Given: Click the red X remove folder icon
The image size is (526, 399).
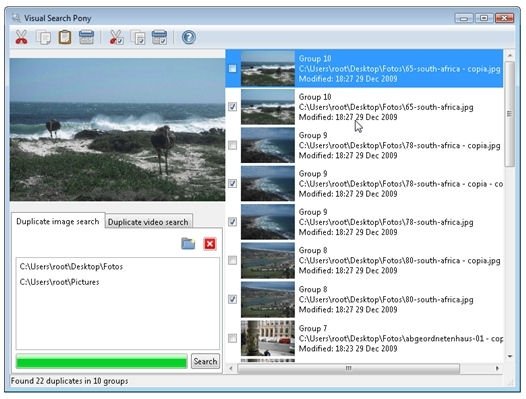Looking at the screenshot, I should click(210, 244).
